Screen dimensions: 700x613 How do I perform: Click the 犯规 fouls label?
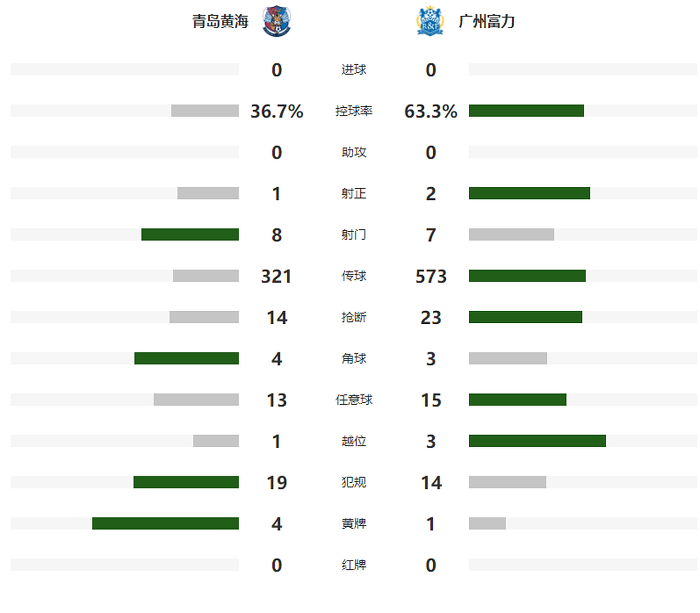354,482
